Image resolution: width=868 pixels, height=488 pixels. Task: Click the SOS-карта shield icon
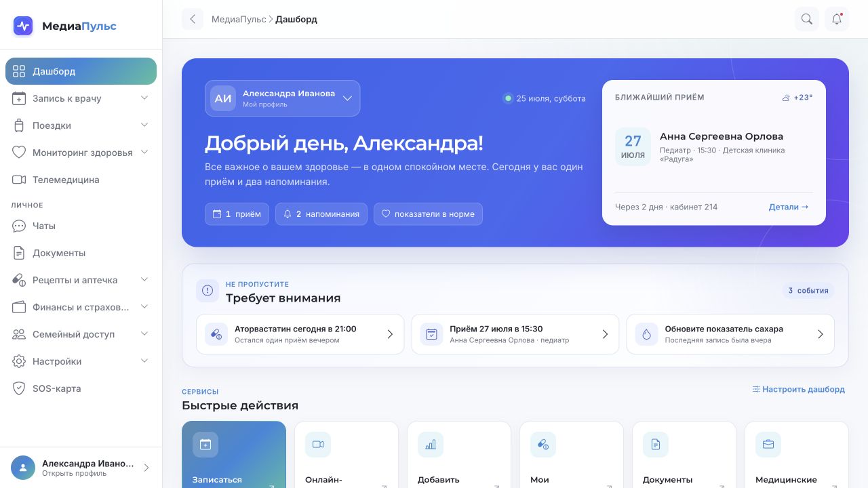[x=19, y=388]
